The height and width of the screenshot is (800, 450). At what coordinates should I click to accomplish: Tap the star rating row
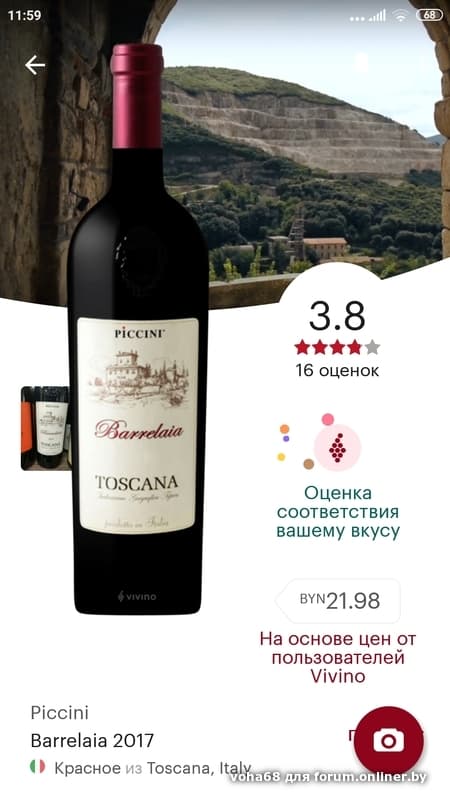[x=337, y=347]
